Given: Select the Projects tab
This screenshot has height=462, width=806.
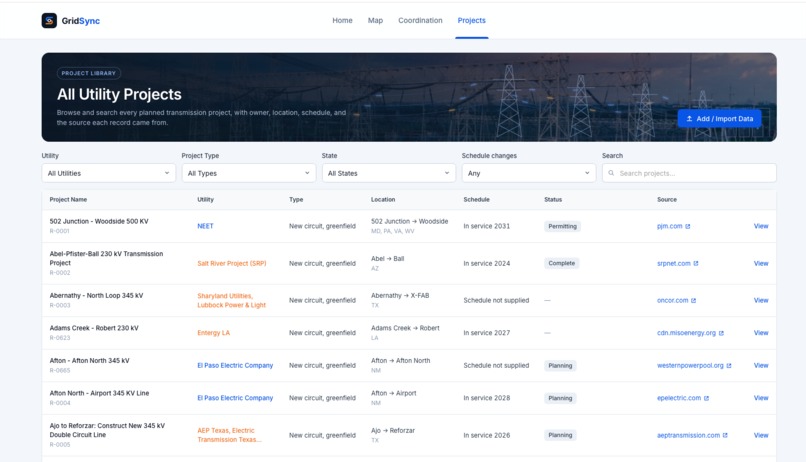Looking at the screenshot, I should point(471,21).
